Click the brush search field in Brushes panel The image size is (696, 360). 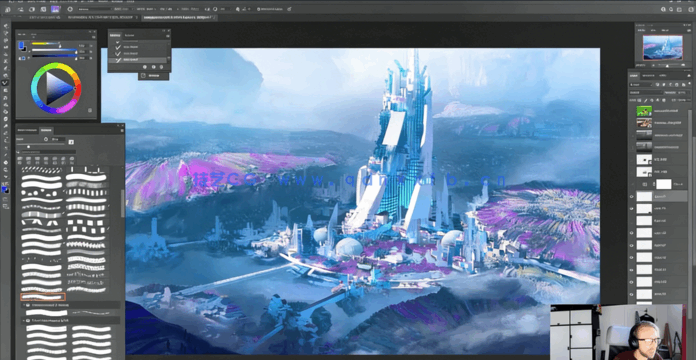coord(48,152)
